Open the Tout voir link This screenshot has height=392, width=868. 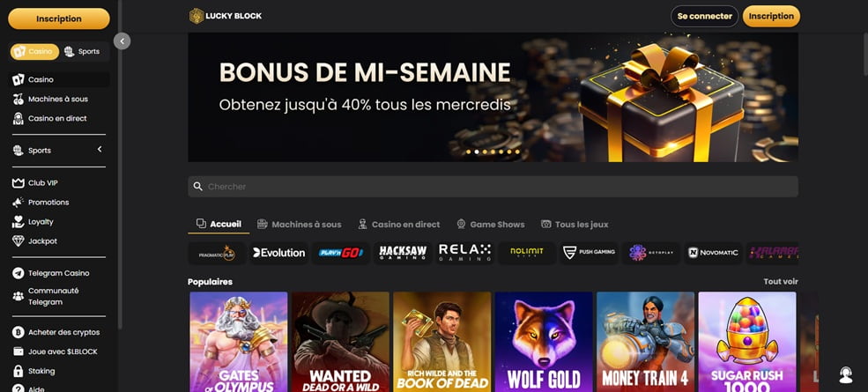(x=781, y=282)
